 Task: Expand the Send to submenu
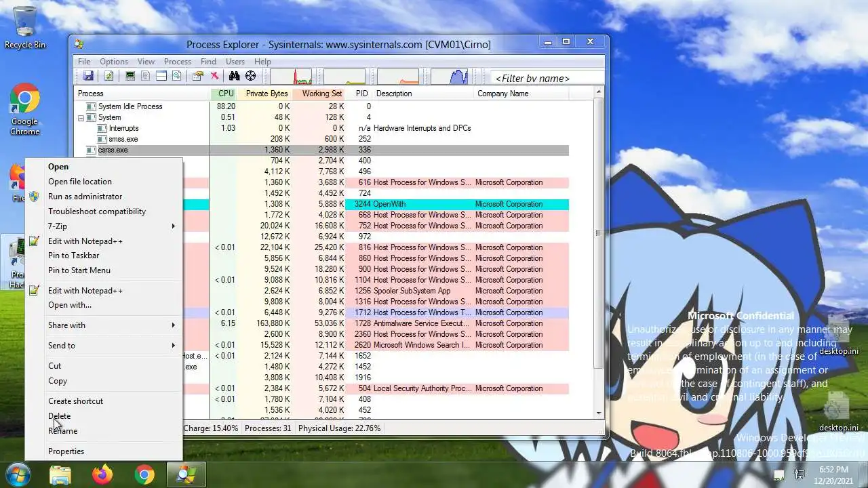[x=104, y=346]
